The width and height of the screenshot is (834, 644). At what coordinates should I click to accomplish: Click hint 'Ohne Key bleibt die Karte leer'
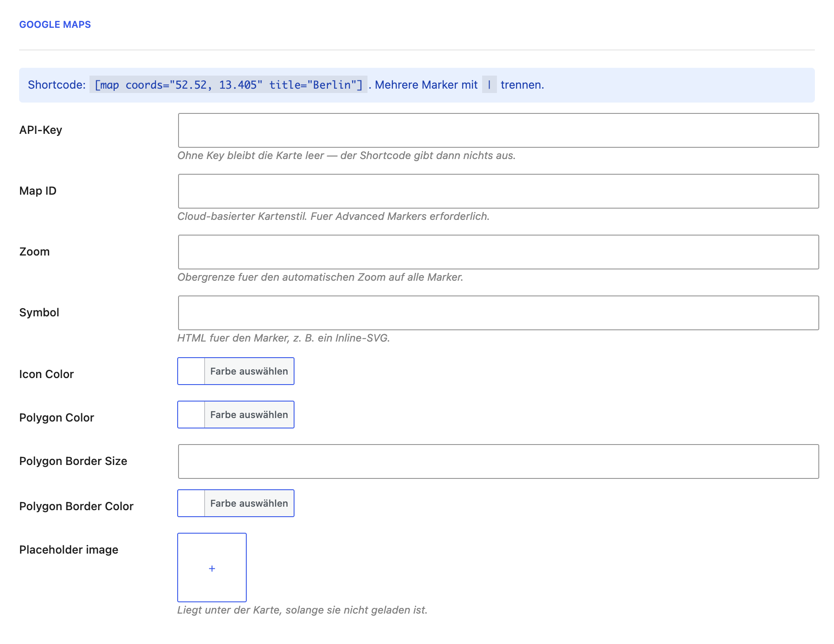point(346,156)
